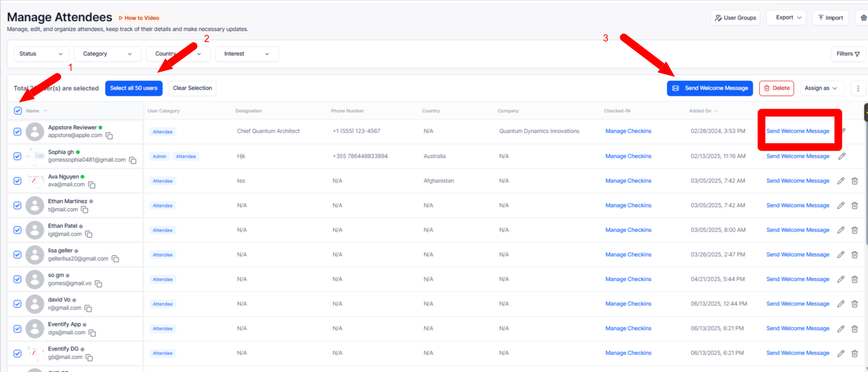This screenshot has width=868, height=372.
Task: Toggle the select-all checkbox in Name header
Action: (x=18, y=111)
